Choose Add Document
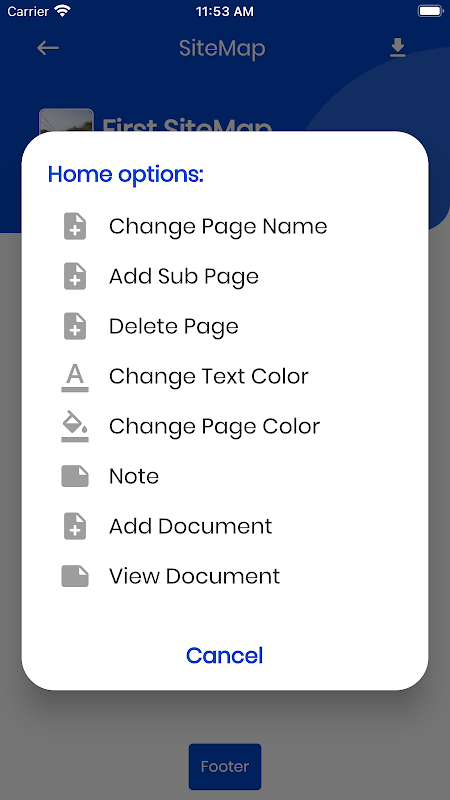450x800 pixels. [190, 526]
